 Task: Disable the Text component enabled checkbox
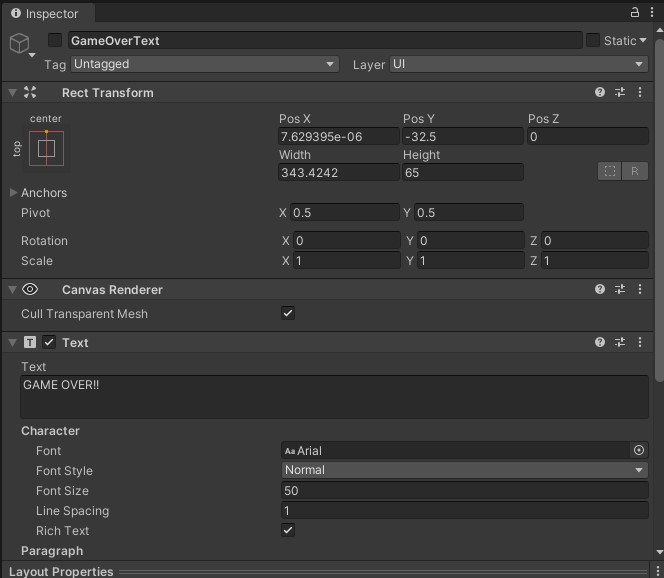(49, 342)
